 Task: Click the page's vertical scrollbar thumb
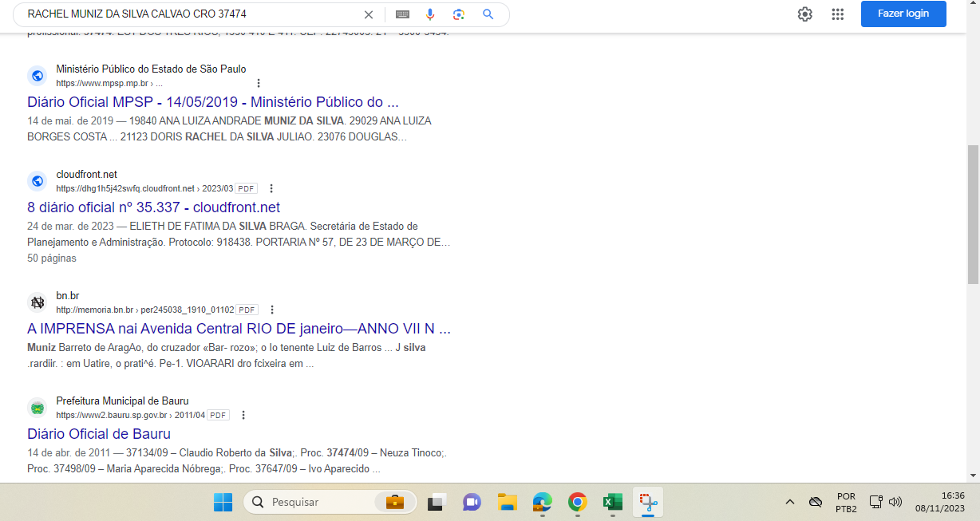point(973,214)
